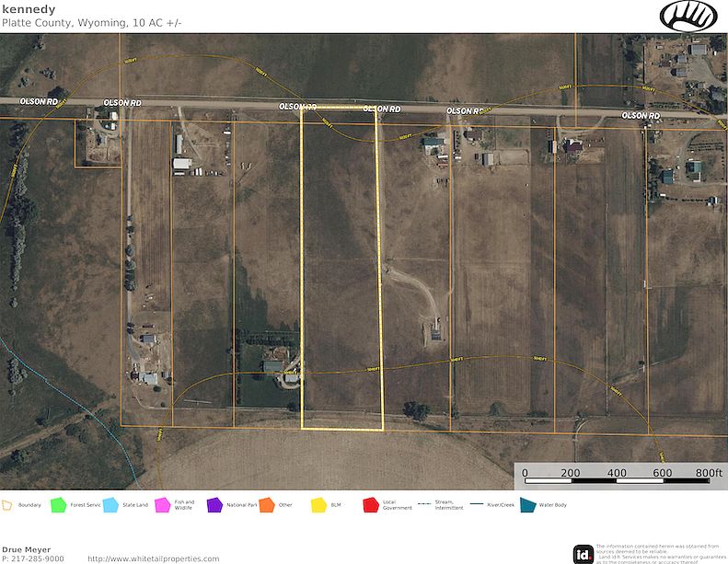Select the purple National Park swatch
Viewport: 728px width, 564px height.
pos(214,504)
